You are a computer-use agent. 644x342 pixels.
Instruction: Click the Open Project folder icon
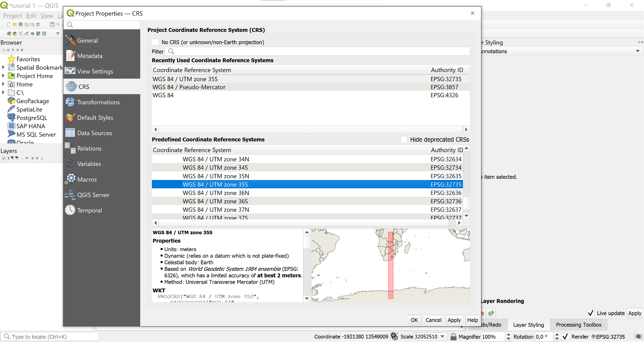pos(15,25)
